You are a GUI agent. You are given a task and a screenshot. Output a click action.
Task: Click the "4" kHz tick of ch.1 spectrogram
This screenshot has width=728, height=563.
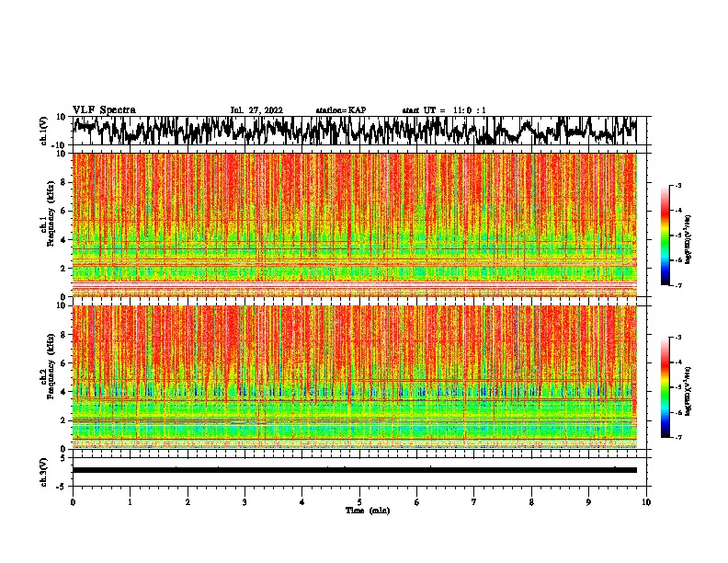click(63, 240)
